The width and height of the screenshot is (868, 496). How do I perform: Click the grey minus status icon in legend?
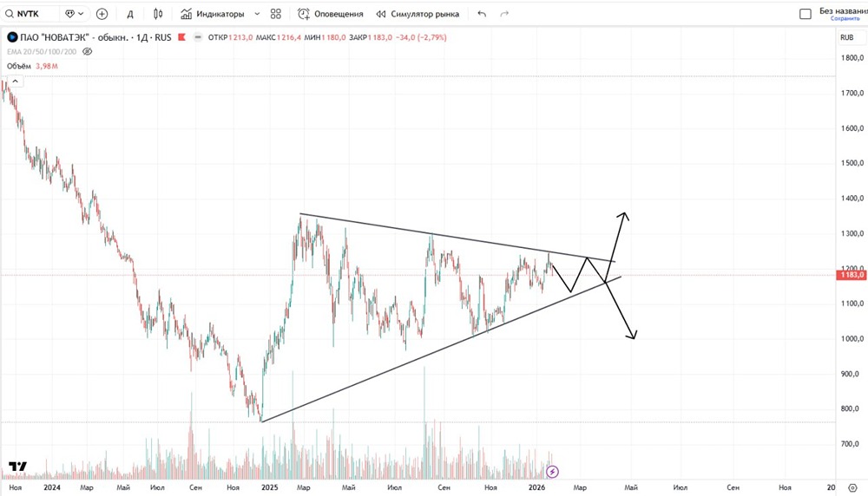point(198,37)
